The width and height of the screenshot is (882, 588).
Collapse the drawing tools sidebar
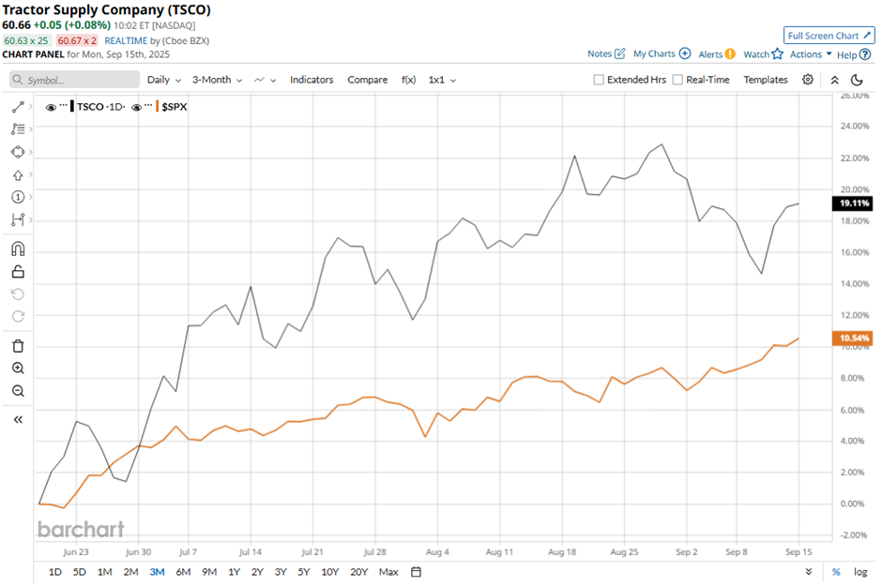point(18,420)
